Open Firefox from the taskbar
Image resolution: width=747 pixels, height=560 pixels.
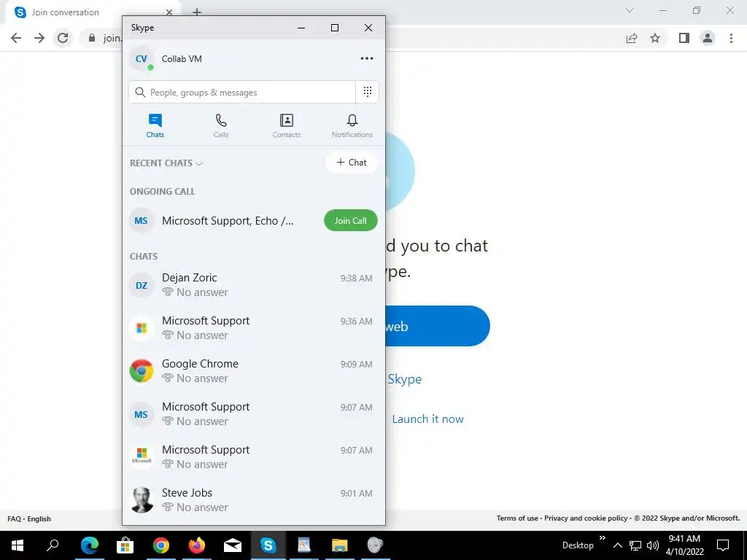pyautogui.click(x=197, y=545)
